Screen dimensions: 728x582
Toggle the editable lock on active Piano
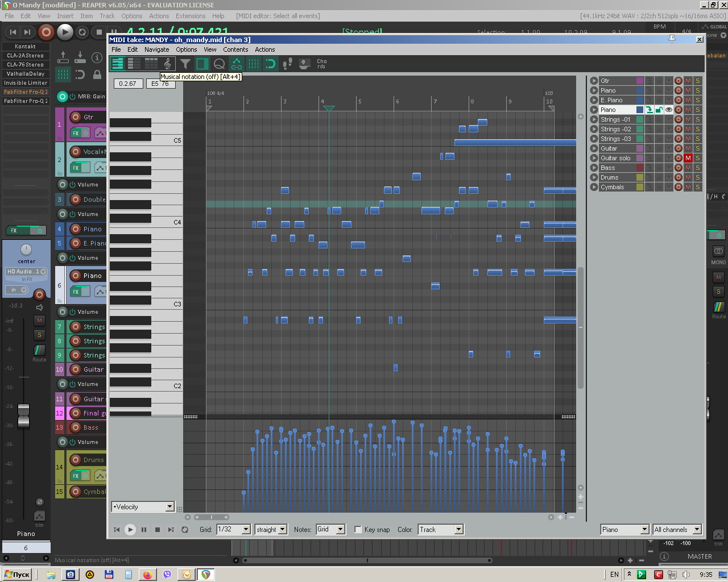[659, 110]
